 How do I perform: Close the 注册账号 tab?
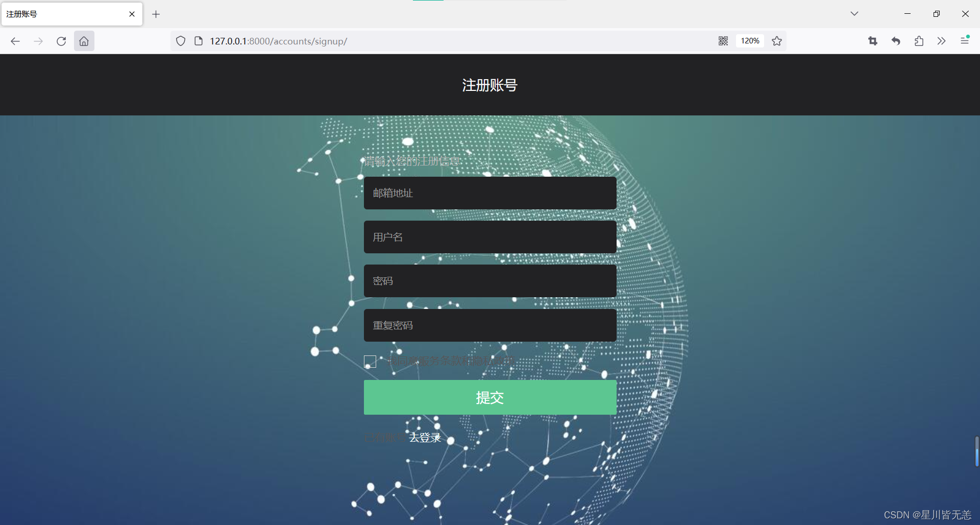click(x=132, y=14)
